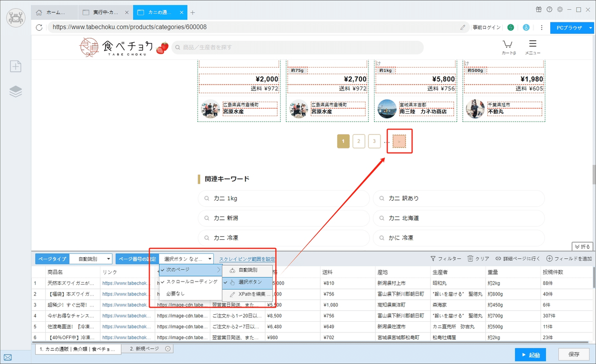Click the page vertical scrollbar thumb
Screen dimensions: 596x364
(593, 174)
